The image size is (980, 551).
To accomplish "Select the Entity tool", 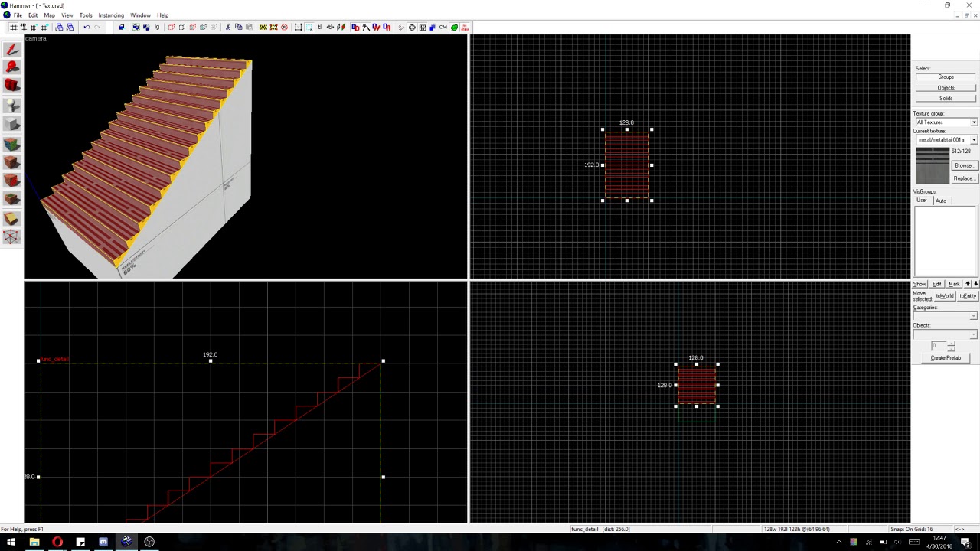I will [11, 106].
